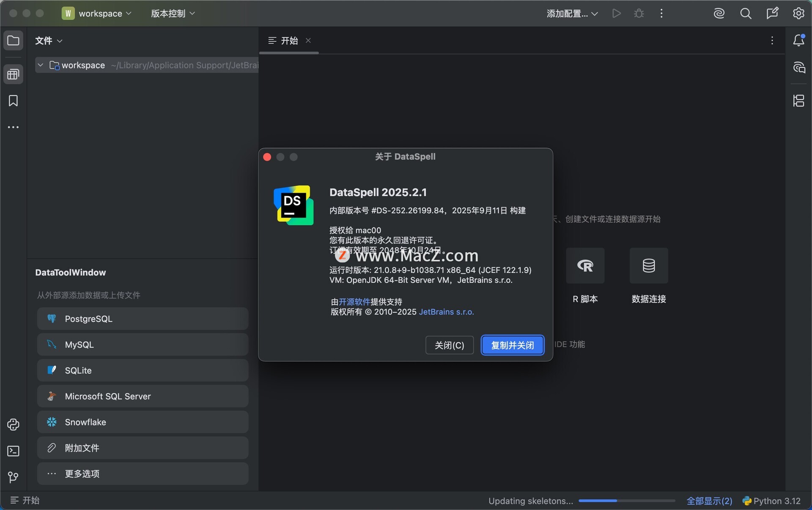The image size is (812, 510).
Task: Switch to the 开始 editor tab
Action: 289,41
